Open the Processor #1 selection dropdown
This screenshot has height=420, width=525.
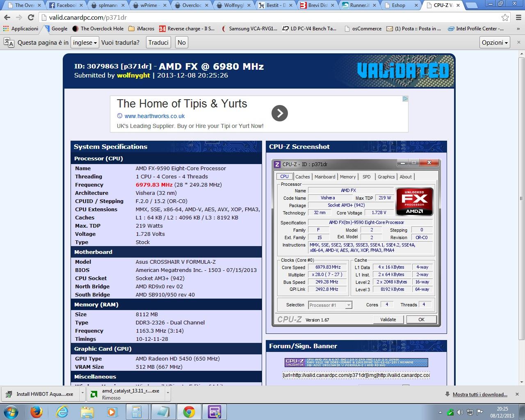(330, 305)
